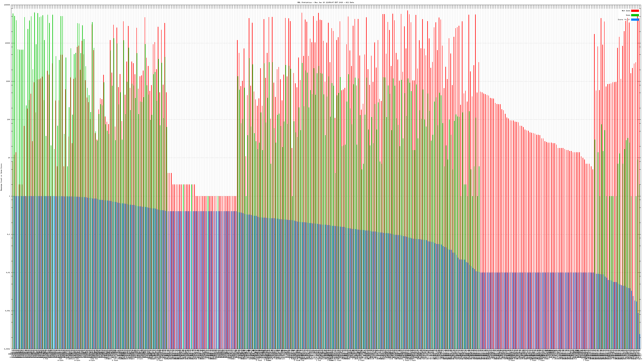Image resolution: width=644 pixels, height=362 pixels.
Task: Click the 'RBL Statistics' chart title
Action: 304,2
